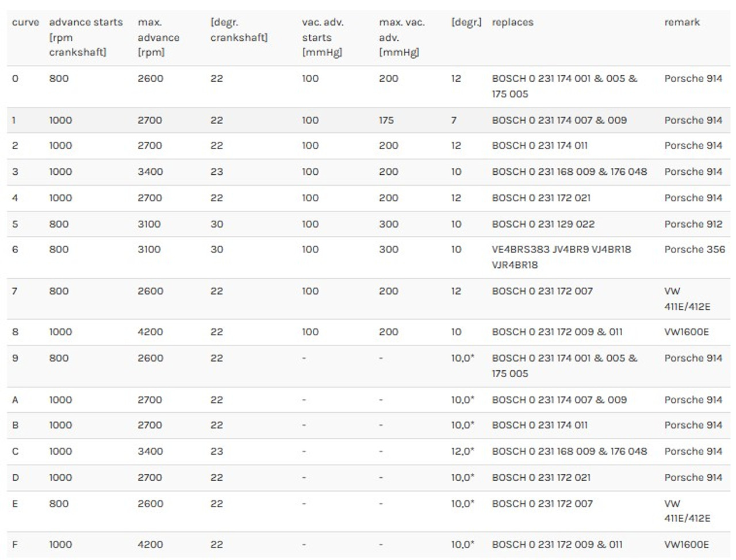The height and width of the screenshot is (560, 736).
Task: Click the 'replaces' column header
Action: coord(512,22)
